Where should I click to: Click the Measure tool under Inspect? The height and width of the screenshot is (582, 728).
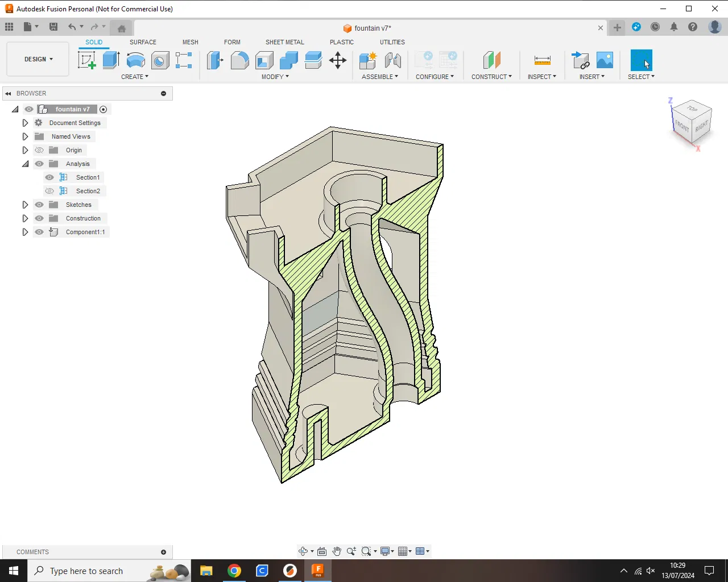click(x=542, y=60)
